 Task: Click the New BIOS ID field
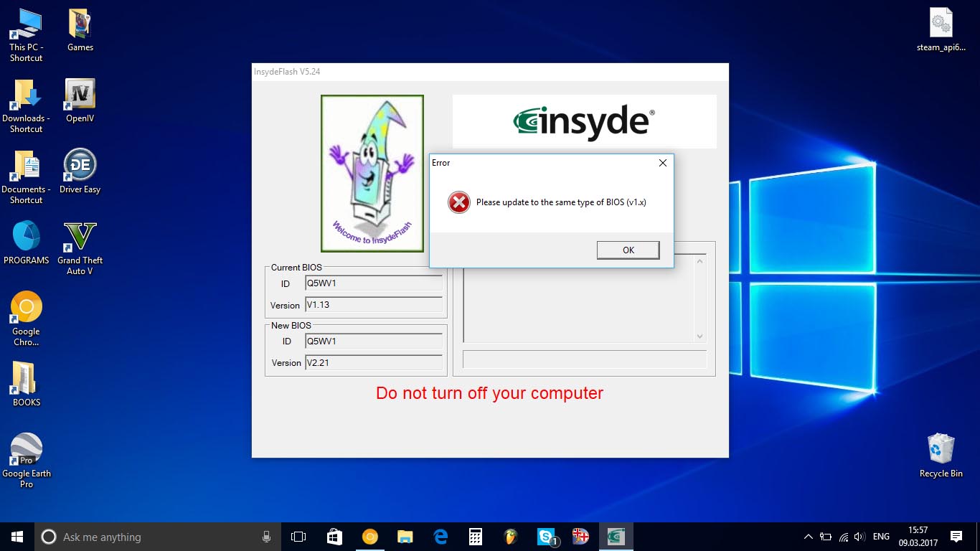click(x=374, y=342)
